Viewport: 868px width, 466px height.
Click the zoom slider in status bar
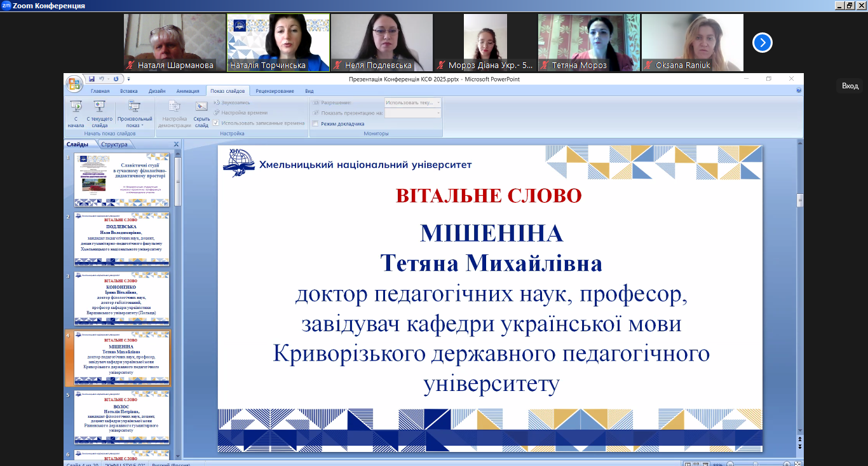point(756,463)
